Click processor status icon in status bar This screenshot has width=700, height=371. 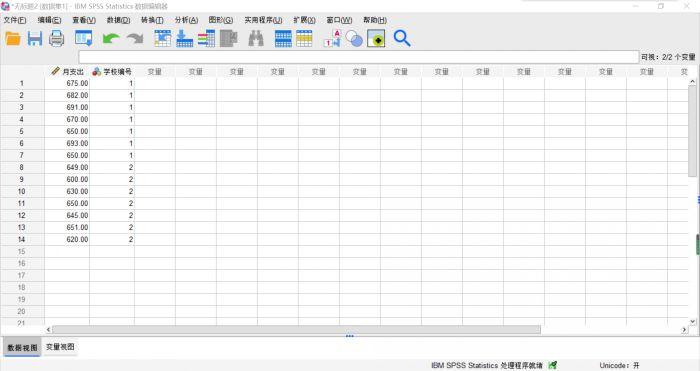553,365
